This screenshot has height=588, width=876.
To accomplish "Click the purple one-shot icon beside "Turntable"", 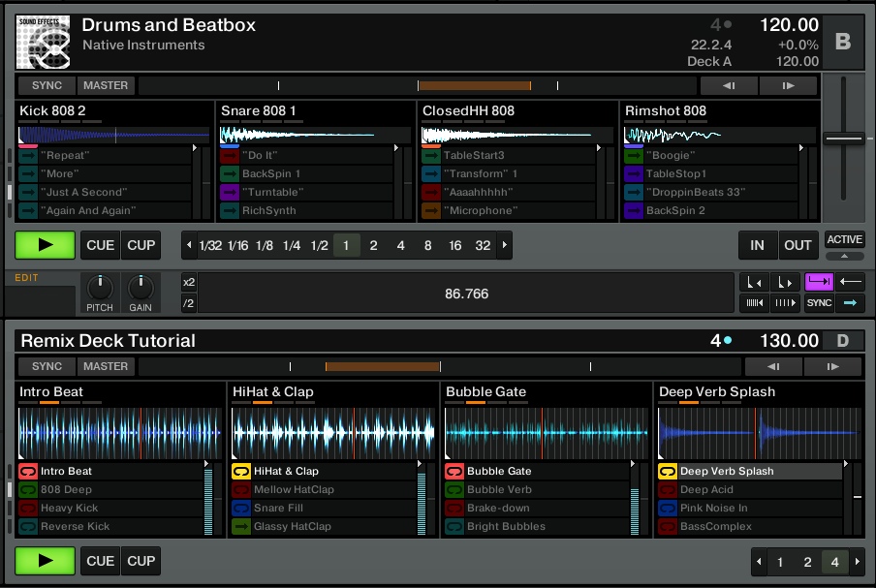I will [x=230, y=192].
